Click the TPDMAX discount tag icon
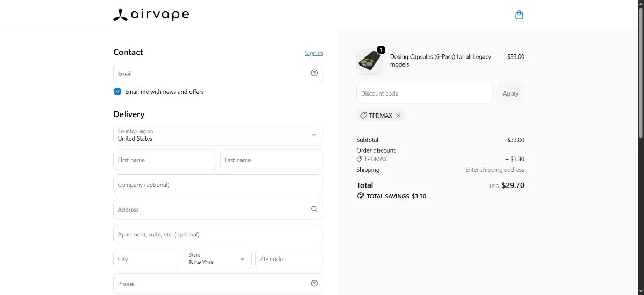The image size is (644, 295). point(363,116)
